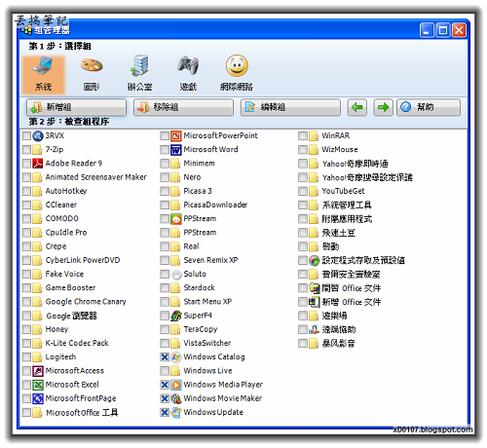487x448 pixels.
Task: Uncheck the Windows Movie Maker checkbox
Action: (165, 398)
